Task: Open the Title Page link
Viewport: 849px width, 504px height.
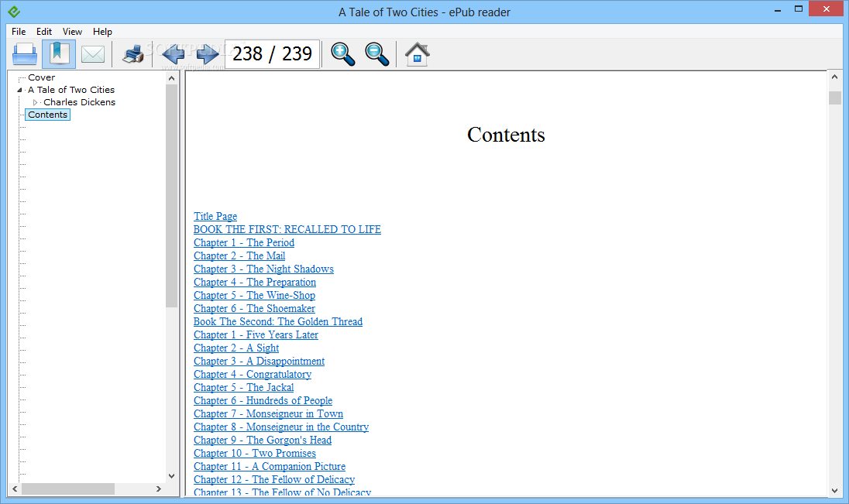Action: tap(215, 217)
